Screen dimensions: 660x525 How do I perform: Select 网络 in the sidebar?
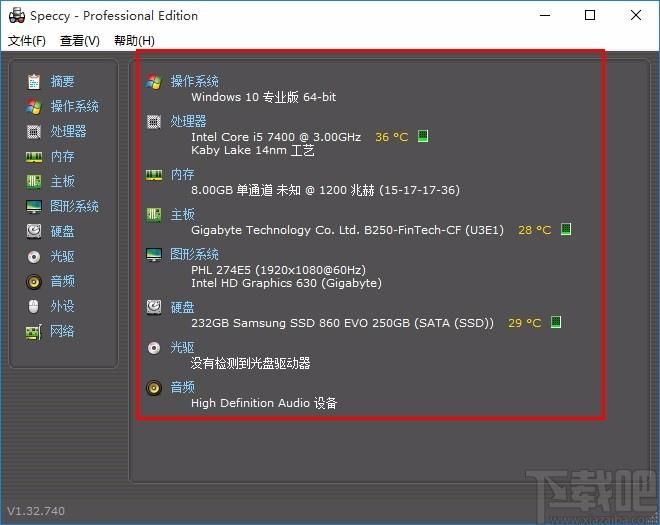(x=62, y=331)
